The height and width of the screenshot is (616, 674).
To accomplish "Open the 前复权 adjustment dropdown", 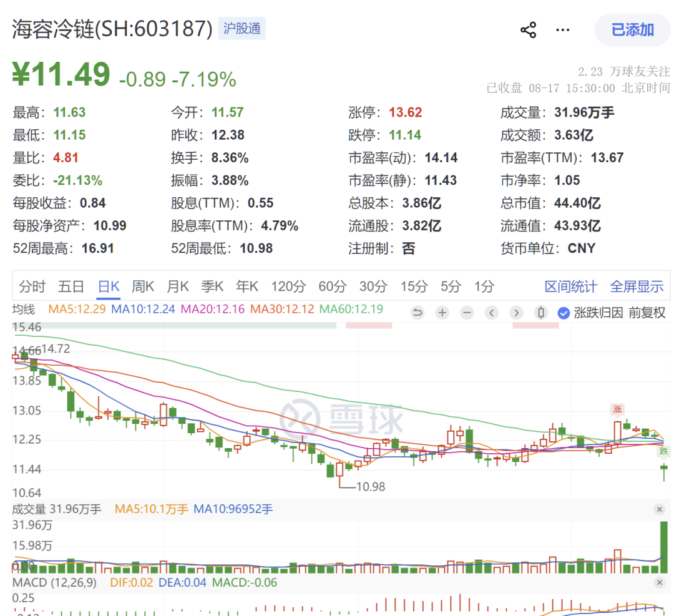I will [647, 313].
